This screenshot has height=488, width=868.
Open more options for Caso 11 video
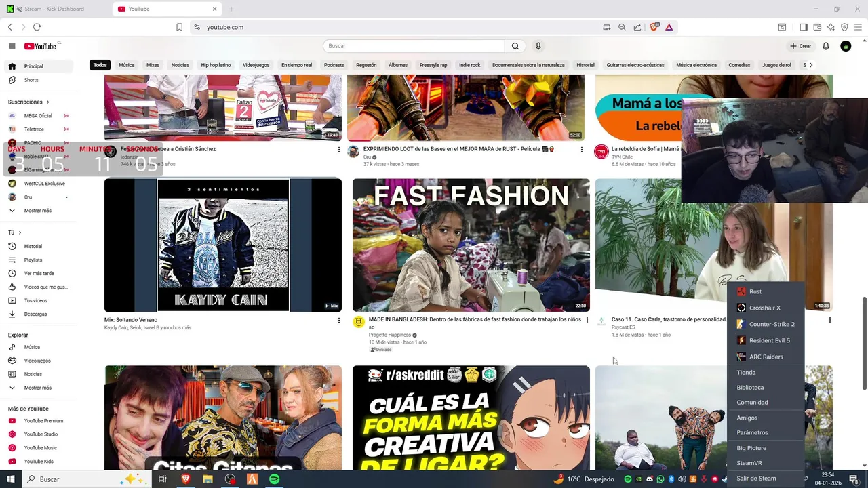click(x=830, y=320)
